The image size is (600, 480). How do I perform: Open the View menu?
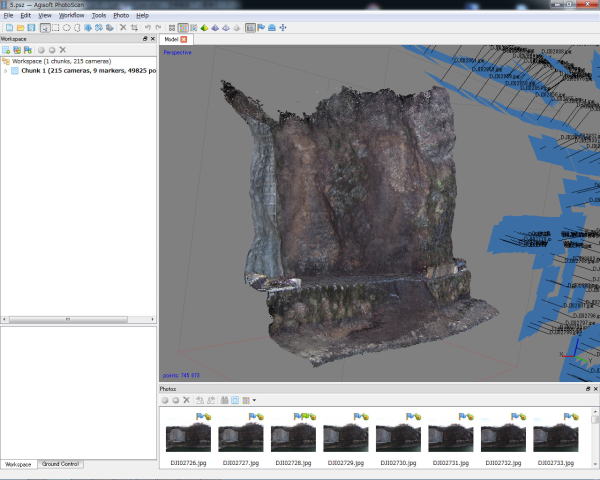[44, 15]
